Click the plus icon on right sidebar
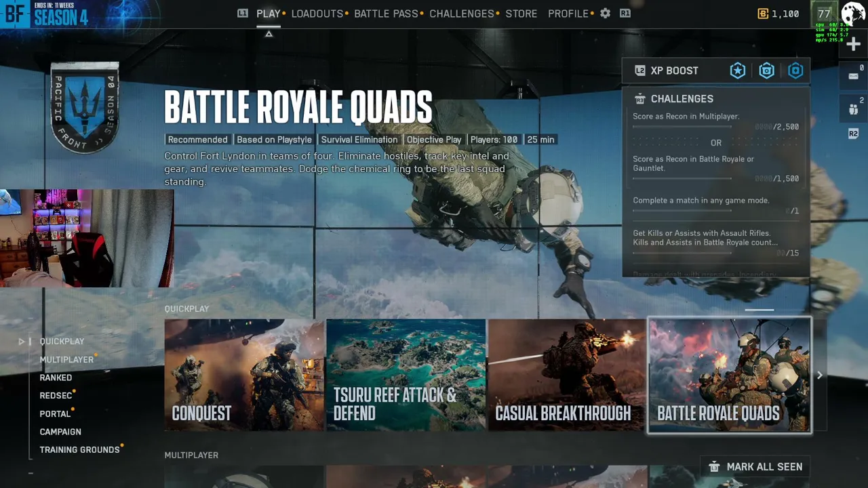The width and height of the screenshot is (868, 488). (853, 45)
